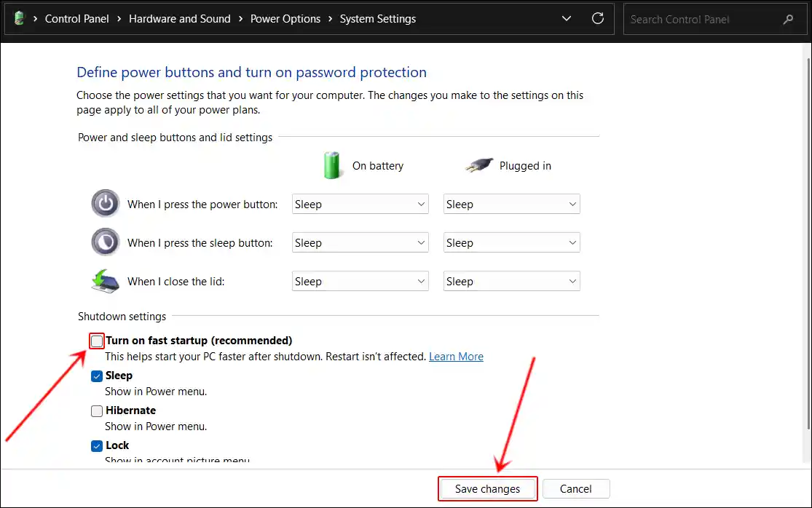The image size is (812, 508).
Task: Click in the Search Control Panel field
Action: pyautogui.click(x=714, y=19)
